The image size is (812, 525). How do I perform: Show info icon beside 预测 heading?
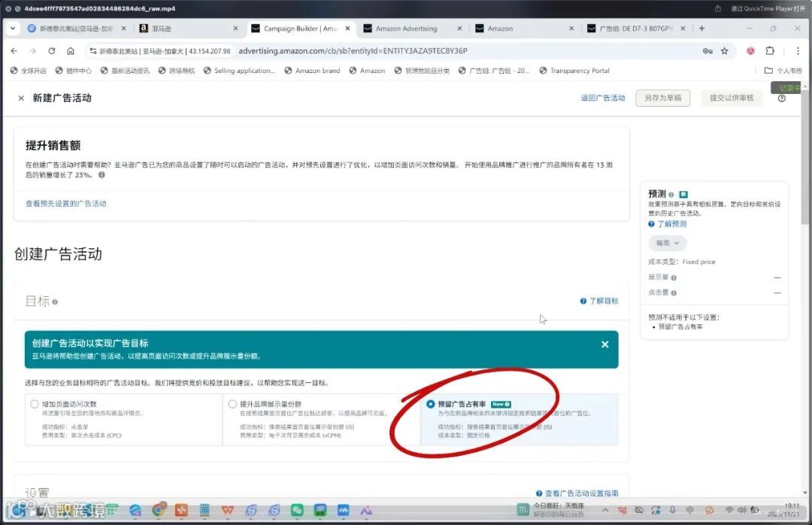coord(671,194)
